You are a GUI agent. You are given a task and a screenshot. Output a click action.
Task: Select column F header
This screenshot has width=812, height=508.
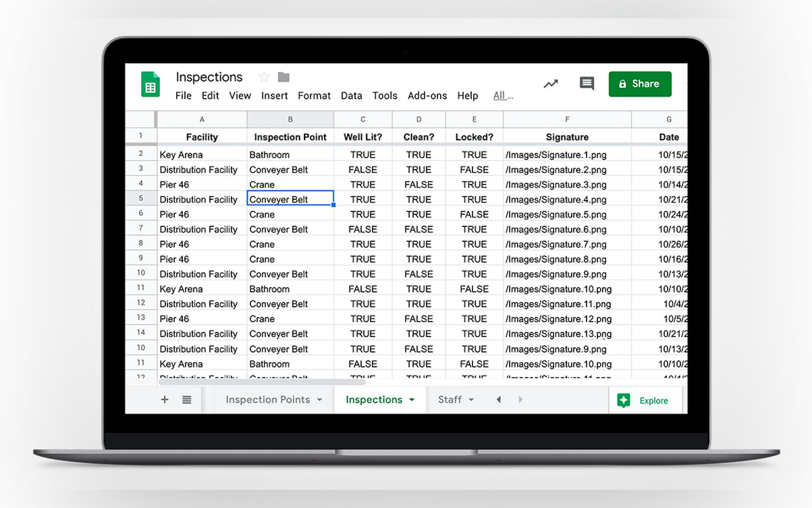(567, 119)
